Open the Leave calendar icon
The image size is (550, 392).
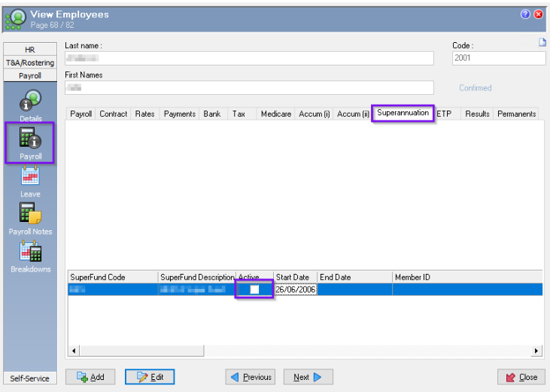[x=31, y=178]
